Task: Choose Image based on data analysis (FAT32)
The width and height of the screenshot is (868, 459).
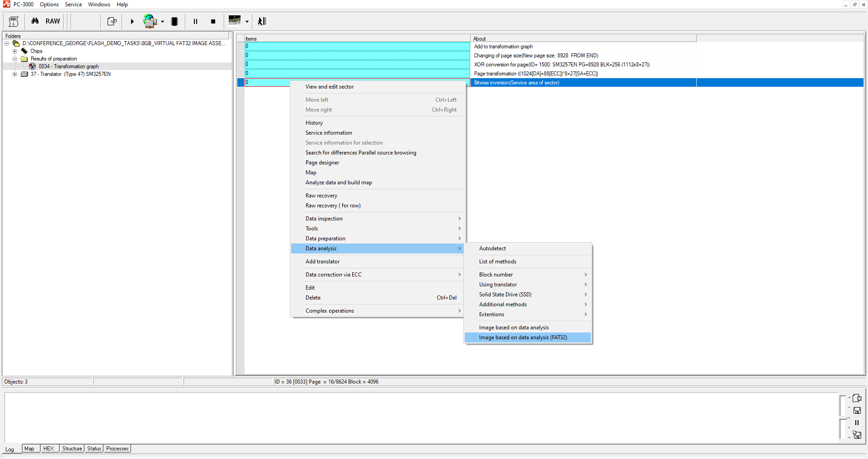Action: [523, 337]
